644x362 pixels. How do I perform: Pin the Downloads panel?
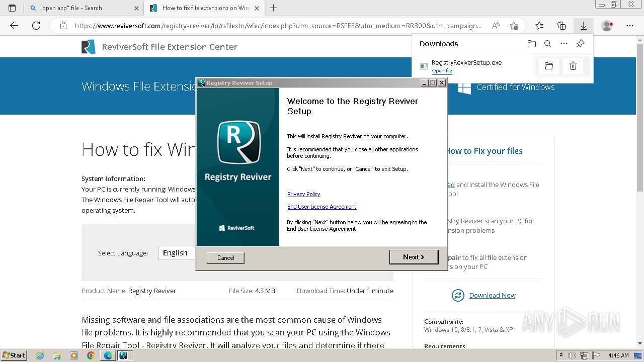pyautogui.click(x=580, y=44)
